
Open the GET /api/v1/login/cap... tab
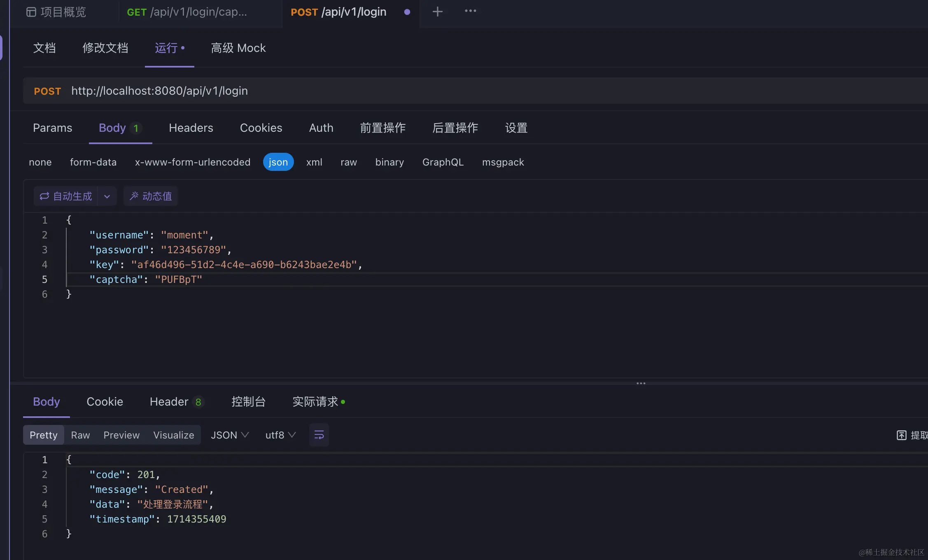pyautogui.click(x=187, y=12)
